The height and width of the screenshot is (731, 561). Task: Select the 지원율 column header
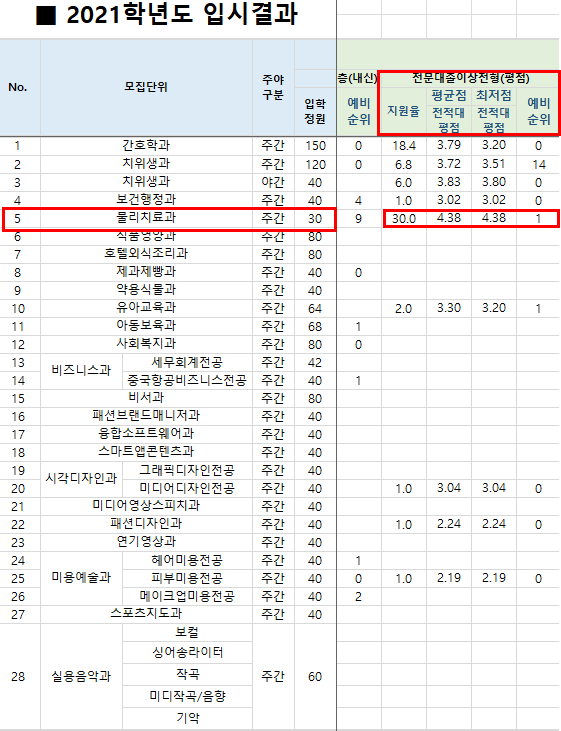pos(403,111)
